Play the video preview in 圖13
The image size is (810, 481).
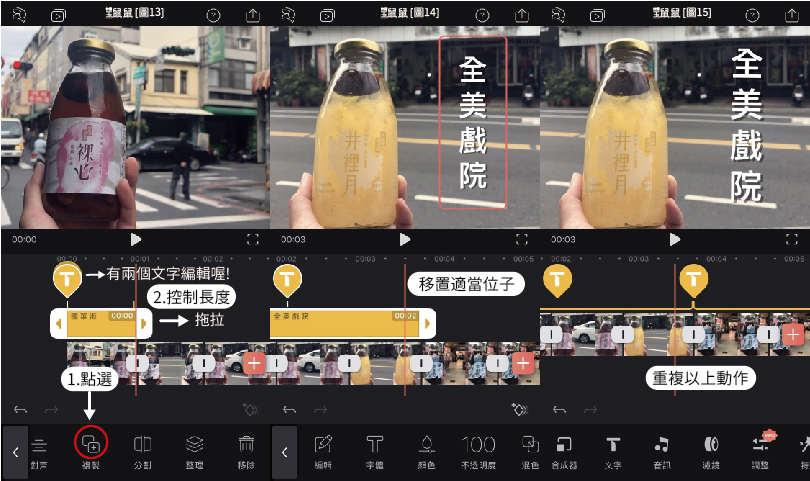pyautogui.click(x=135, y=240)
